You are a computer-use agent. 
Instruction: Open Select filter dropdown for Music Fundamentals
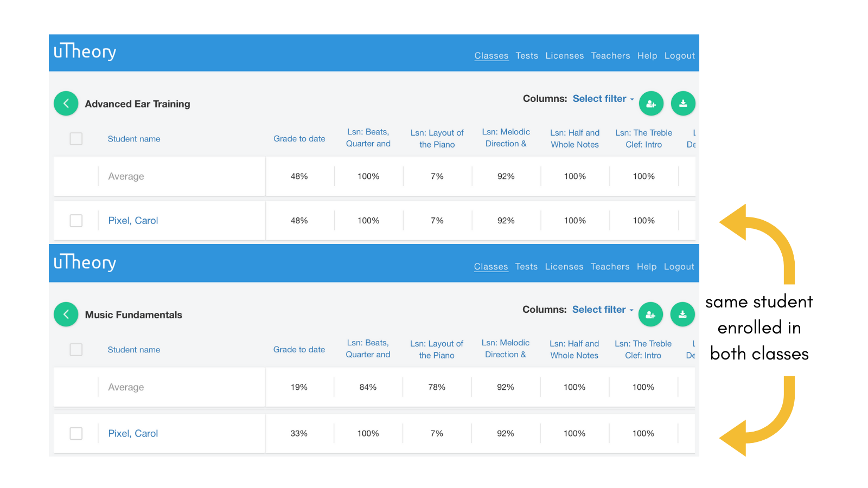[x=603, y=310]
